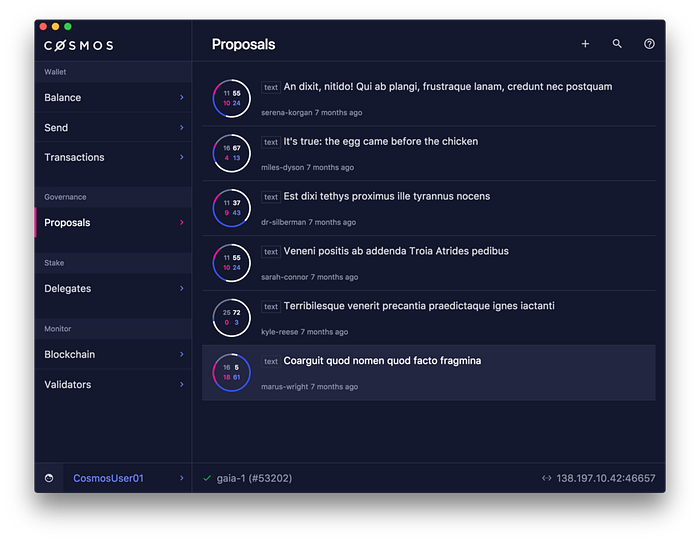700x542 pixels.
Task: Click the plus icon to add proposal
Action: click(585, 44)
